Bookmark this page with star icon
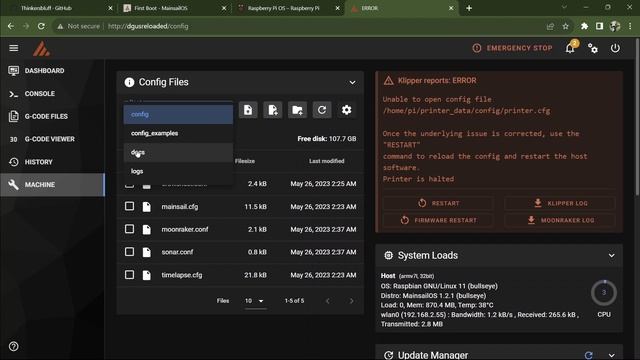This screenshot has height=360, width=640. click(566, 26)
